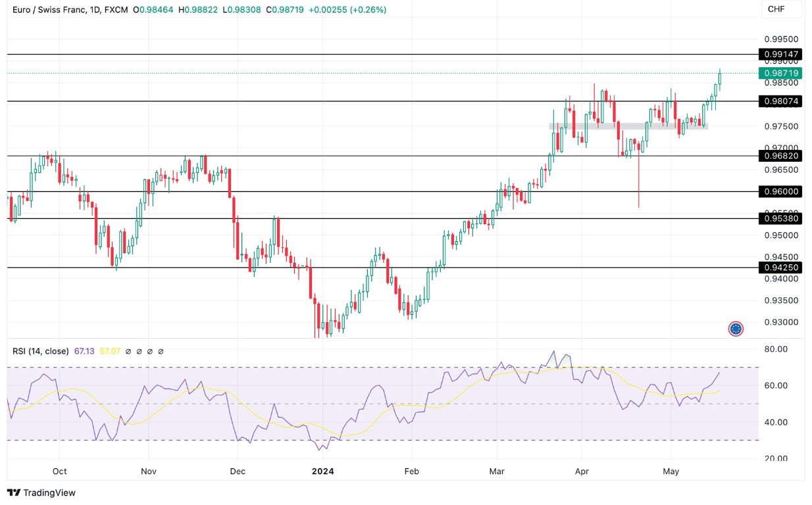Select the 2024 label on time axis
This screenshot has height=505, width=812.
pos(323,471)
